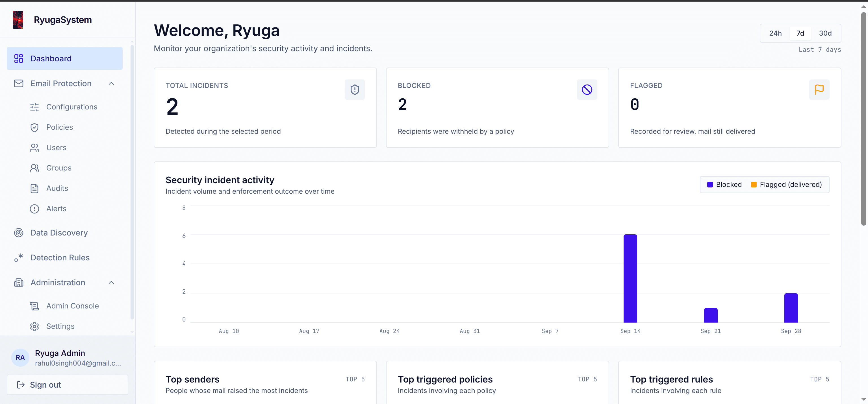Viewport: 868px width, 404px height.
Task: Click the Sep 28 blocked bar
Action: click(791, 308)
